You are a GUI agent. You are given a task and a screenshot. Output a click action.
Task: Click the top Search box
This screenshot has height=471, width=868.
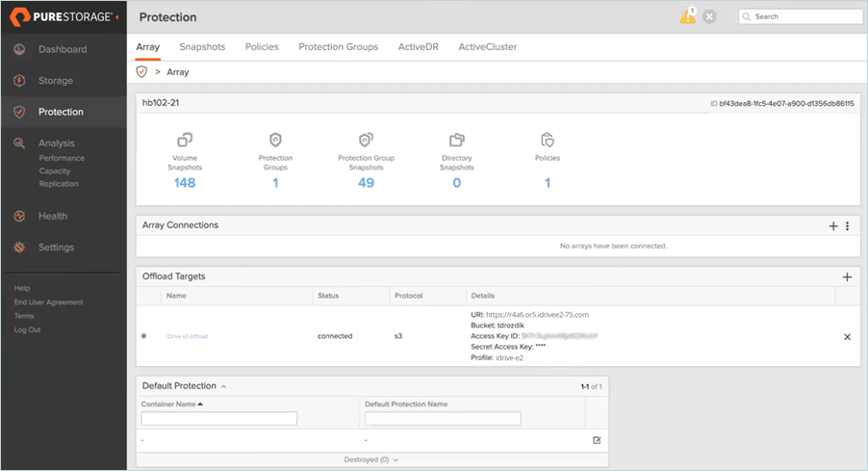click(x=801, y=16)
